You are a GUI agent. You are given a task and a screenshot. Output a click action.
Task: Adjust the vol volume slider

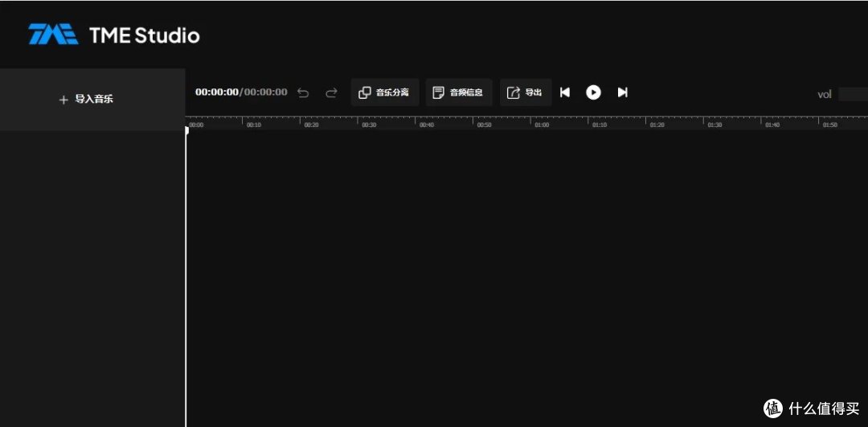(x=853, y=94)
